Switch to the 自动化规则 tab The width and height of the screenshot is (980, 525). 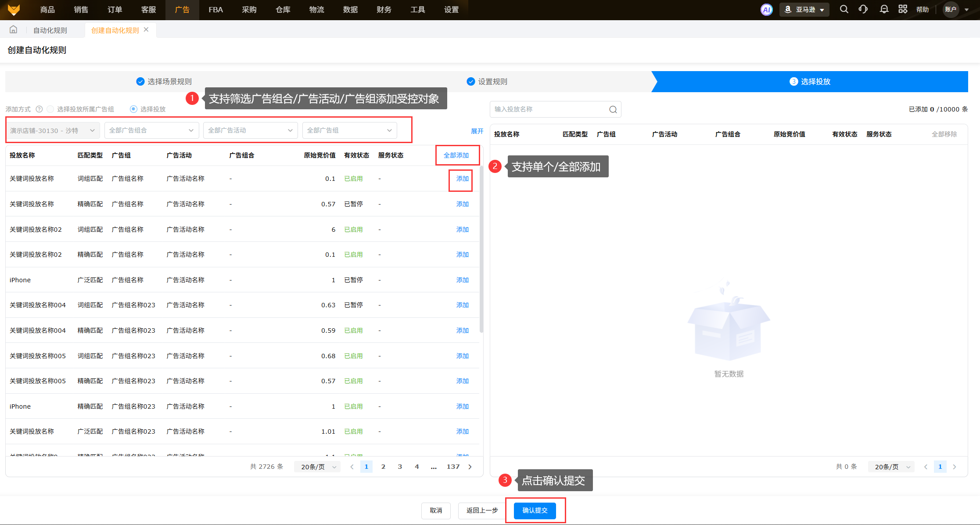pyautogui.click(x=50, y=30)
